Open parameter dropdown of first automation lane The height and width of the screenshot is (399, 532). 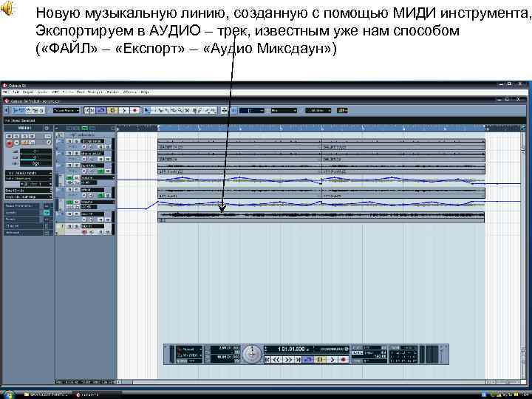pyautogui.click(x=98, y=177)
